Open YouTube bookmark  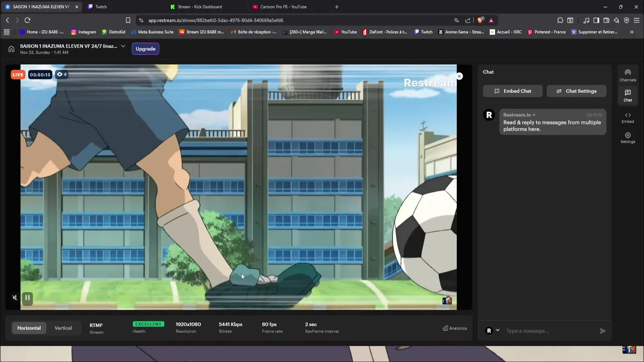point(345,32)
